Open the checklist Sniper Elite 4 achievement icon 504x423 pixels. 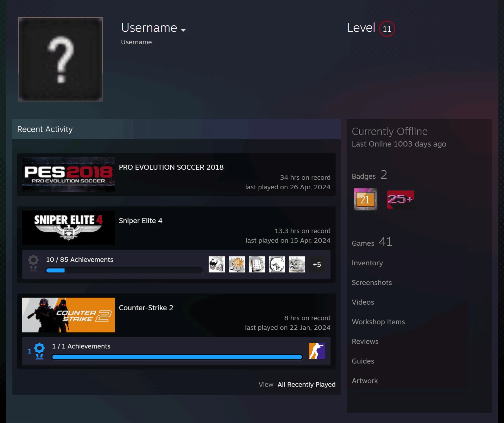(257, 264)
